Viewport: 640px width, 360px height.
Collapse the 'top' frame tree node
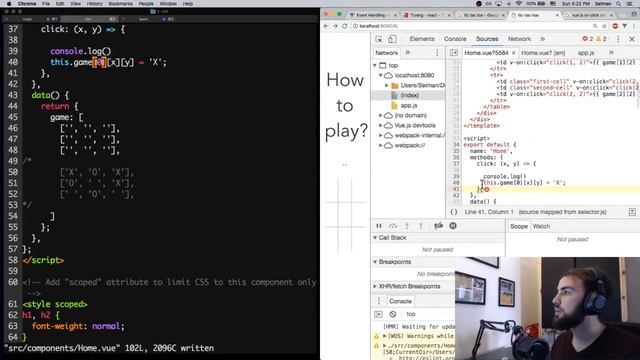coord(375,65)
